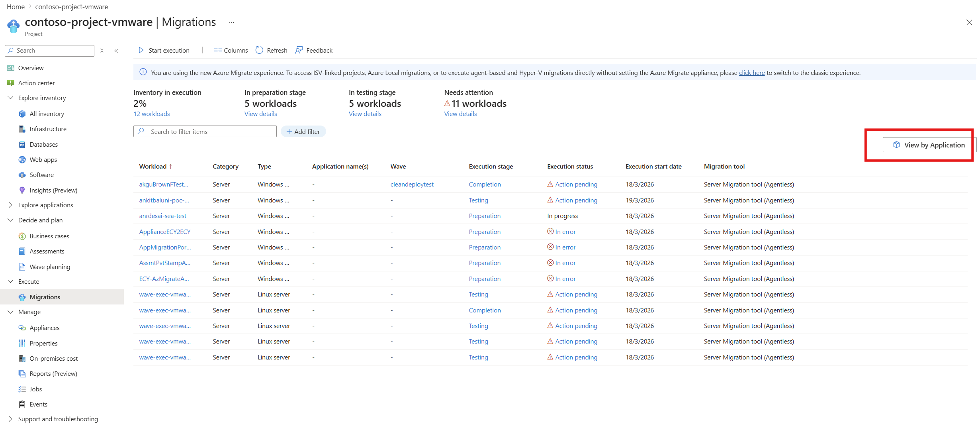
Task: Click the Databases DB icon
Action: pos(22,145)
